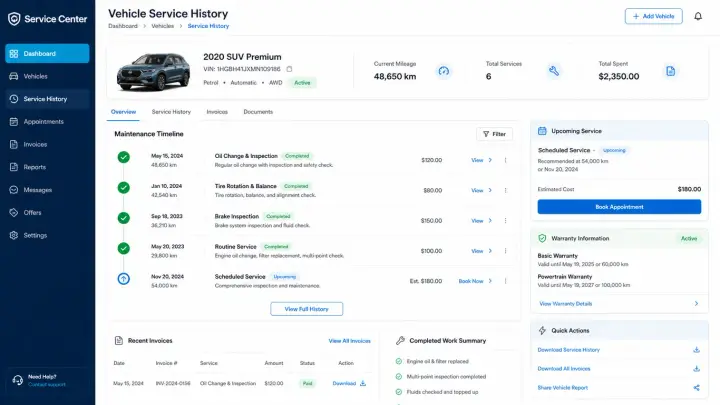The image size is (720, 405).
Task: Click the Download link for May 15 invoice
Action: pos(344,383)
